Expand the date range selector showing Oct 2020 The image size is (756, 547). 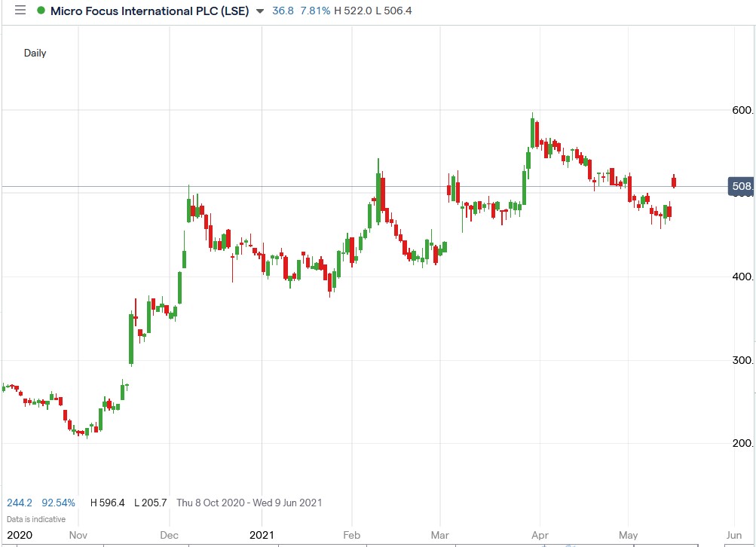(249, 502)
